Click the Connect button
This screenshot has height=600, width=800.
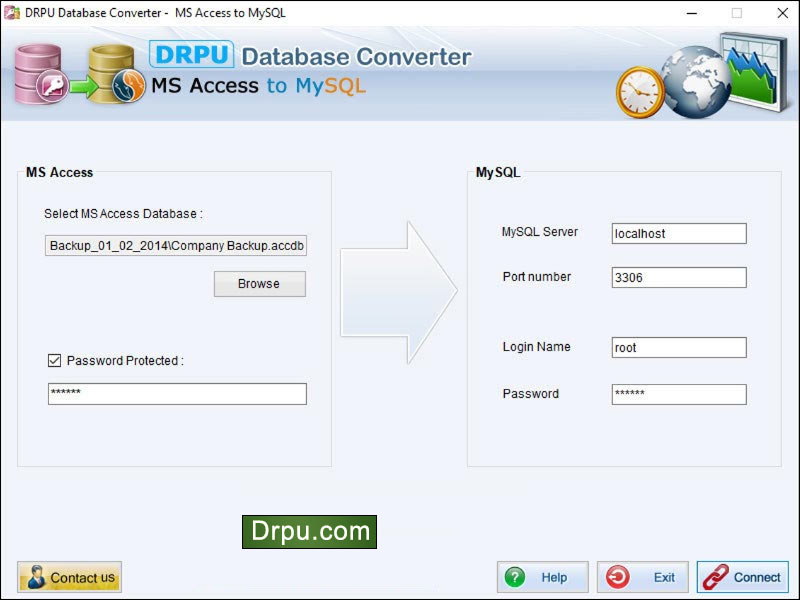coord(744,577)
